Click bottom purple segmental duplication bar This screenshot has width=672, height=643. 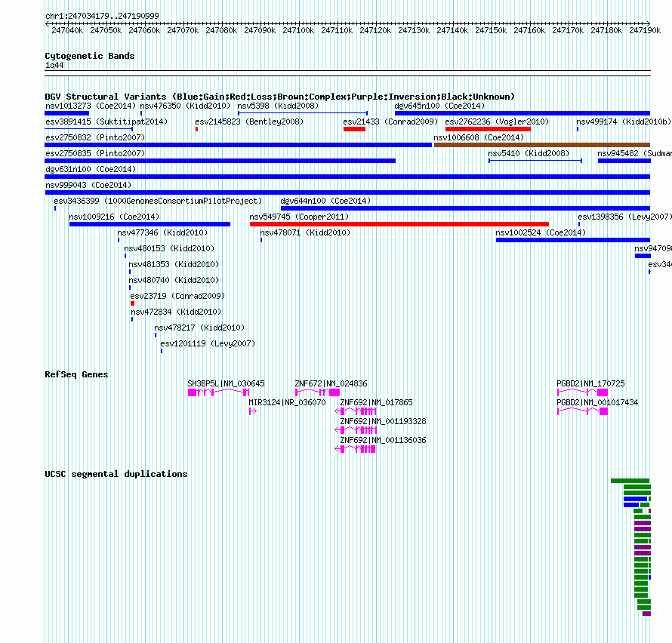pos(647,614)
